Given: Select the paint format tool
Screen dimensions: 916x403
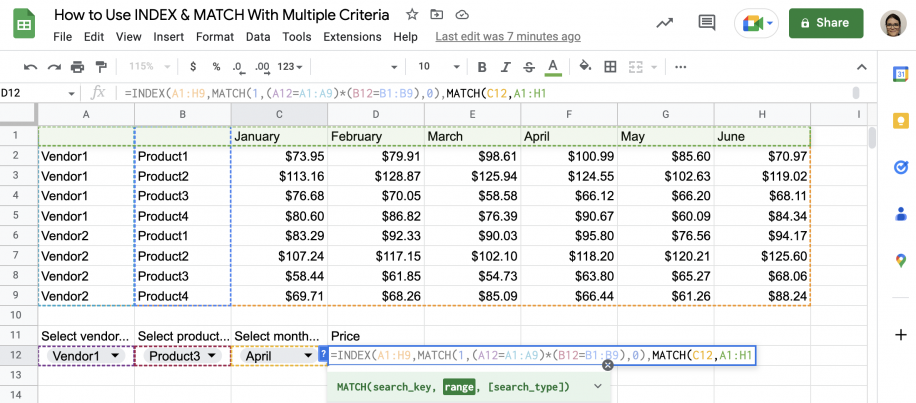Looking at the screenshot, I should pyautogui.click(x=101, y=67).
